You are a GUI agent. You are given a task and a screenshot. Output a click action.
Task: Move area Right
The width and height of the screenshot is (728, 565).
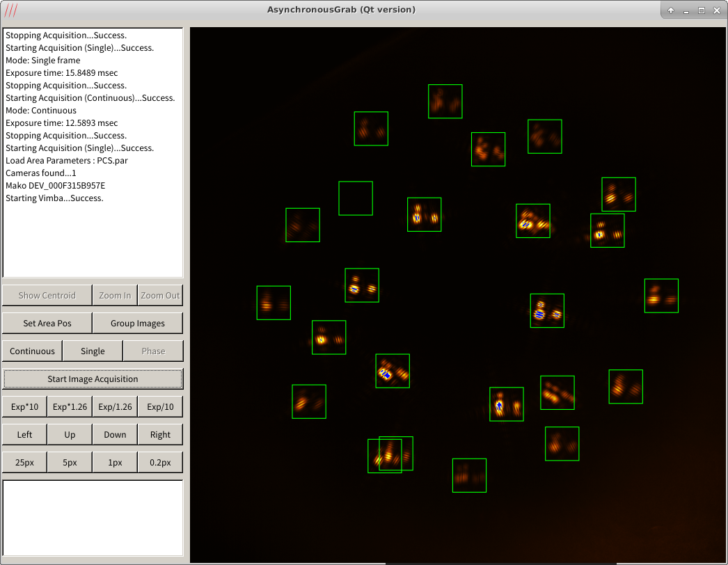(160, 435)
